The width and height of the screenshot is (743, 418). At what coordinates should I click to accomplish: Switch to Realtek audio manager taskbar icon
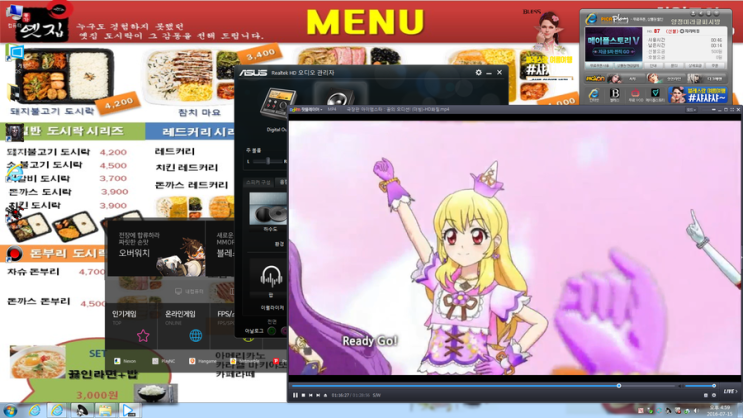82,410
